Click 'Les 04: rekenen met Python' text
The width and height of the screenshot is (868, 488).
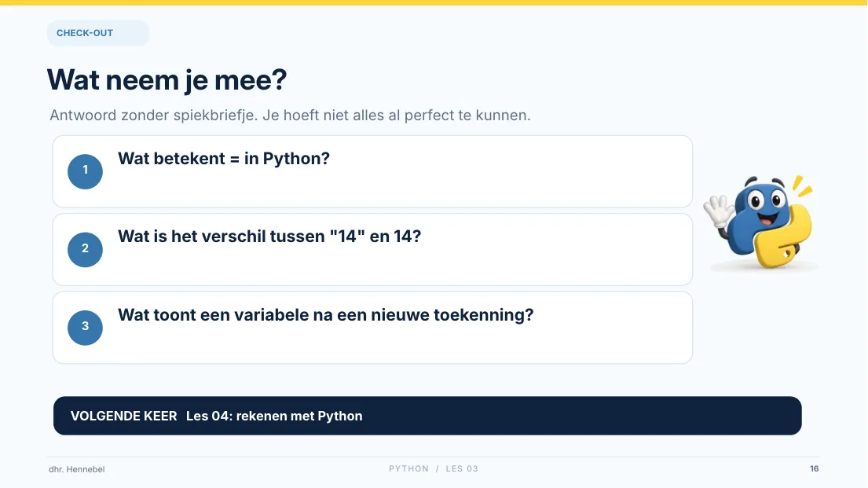[274, 416]
